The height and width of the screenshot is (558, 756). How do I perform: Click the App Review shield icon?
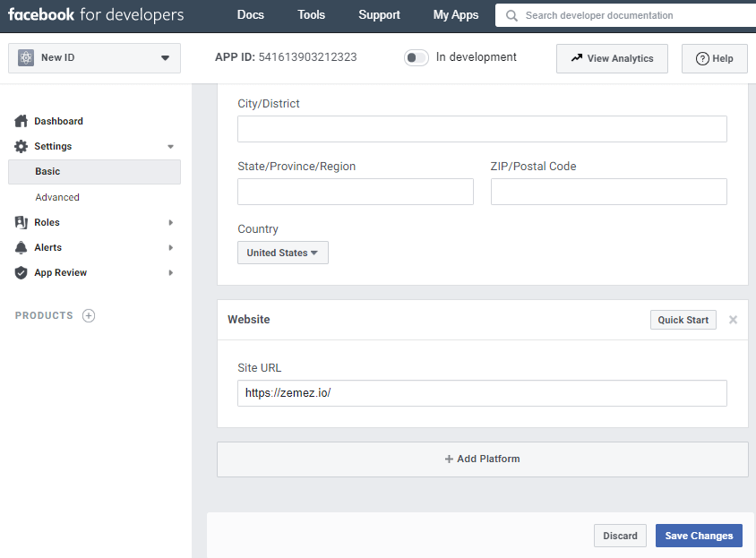(21, 272)
